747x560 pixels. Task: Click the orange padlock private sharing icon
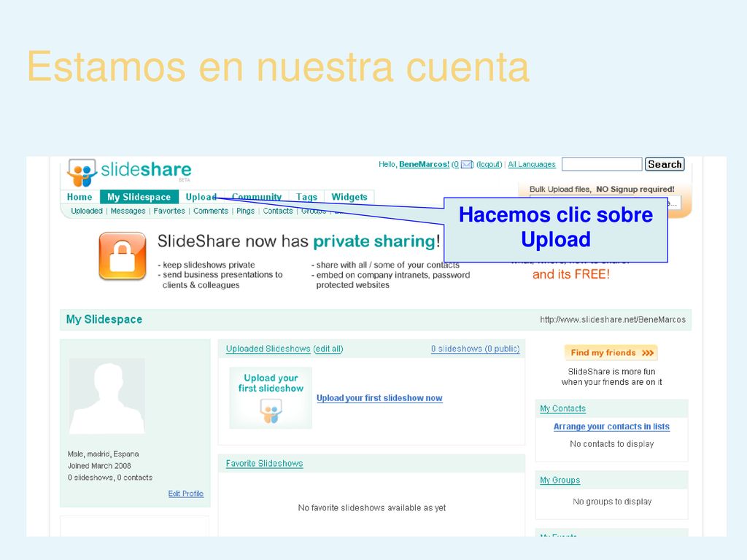pos(123,256)
